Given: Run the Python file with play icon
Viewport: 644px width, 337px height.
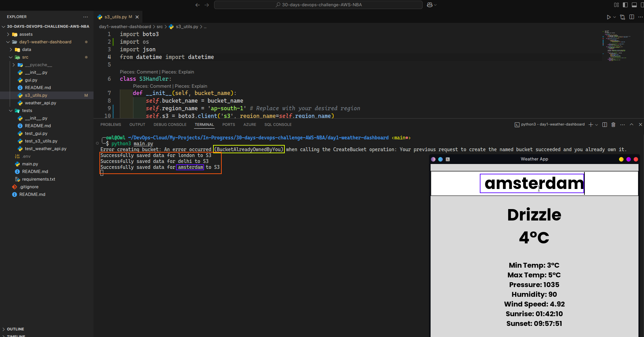Looking at the screenshot, I should [x=608, y=17].
